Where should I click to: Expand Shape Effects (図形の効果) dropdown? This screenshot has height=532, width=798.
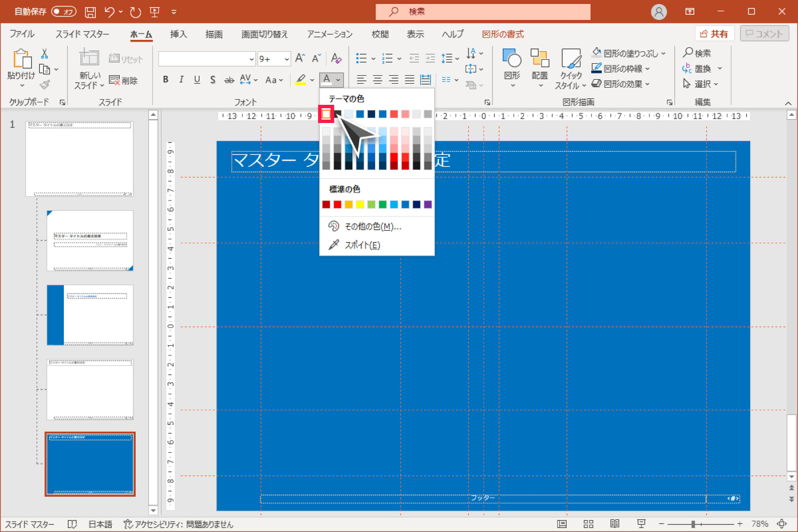648,84
